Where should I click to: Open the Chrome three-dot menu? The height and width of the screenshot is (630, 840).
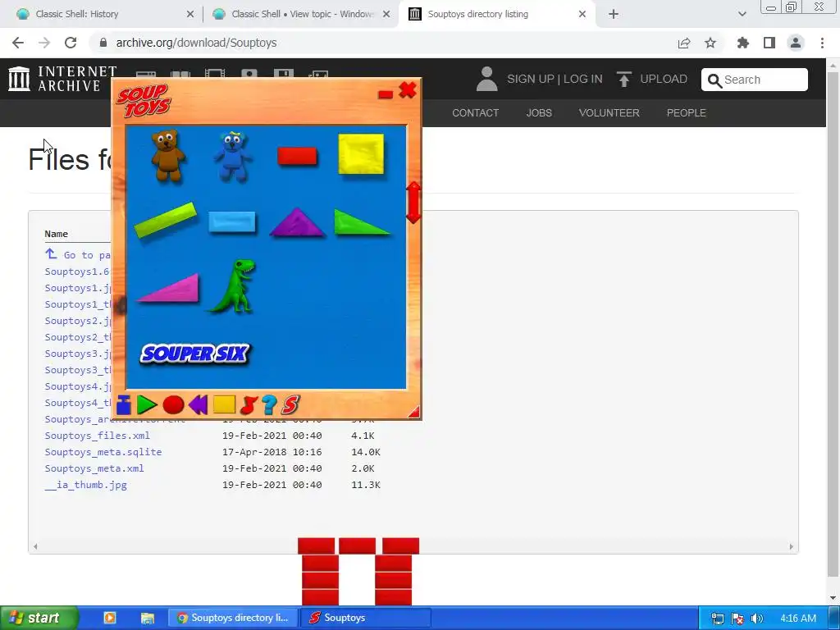(x=822, y=43)
